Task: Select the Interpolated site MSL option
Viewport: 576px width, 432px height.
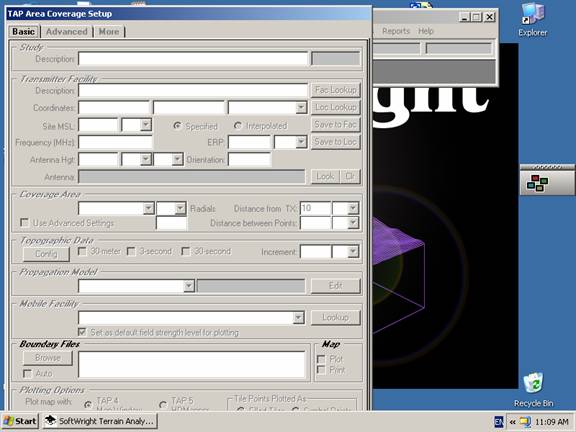Action: 238,126
